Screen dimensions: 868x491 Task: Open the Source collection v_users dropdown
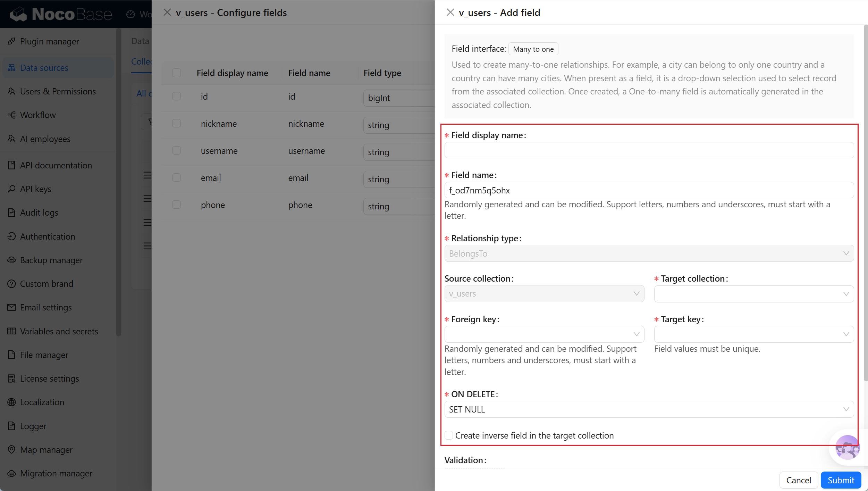tap(544, 294)
